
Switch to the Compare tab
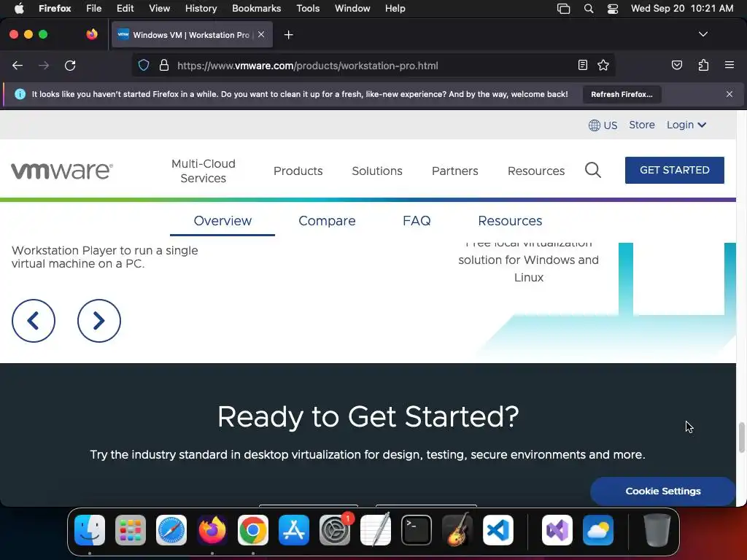pyautogui.click(x=327, y=221)
